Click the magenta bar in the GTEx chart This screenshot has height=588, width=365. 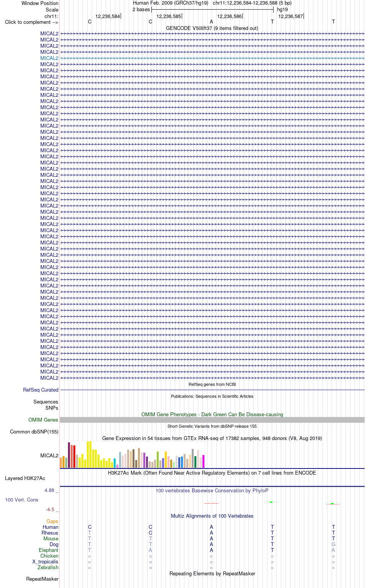(x=204, y=461)
